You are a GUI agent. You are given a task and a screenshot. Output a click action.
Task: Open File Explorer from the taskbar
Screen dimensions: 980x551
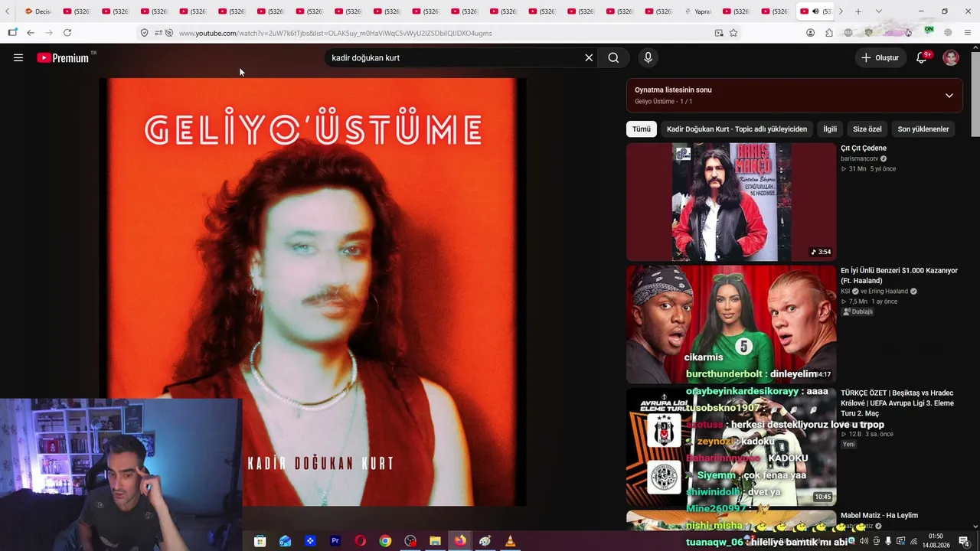tap(435, 541)
